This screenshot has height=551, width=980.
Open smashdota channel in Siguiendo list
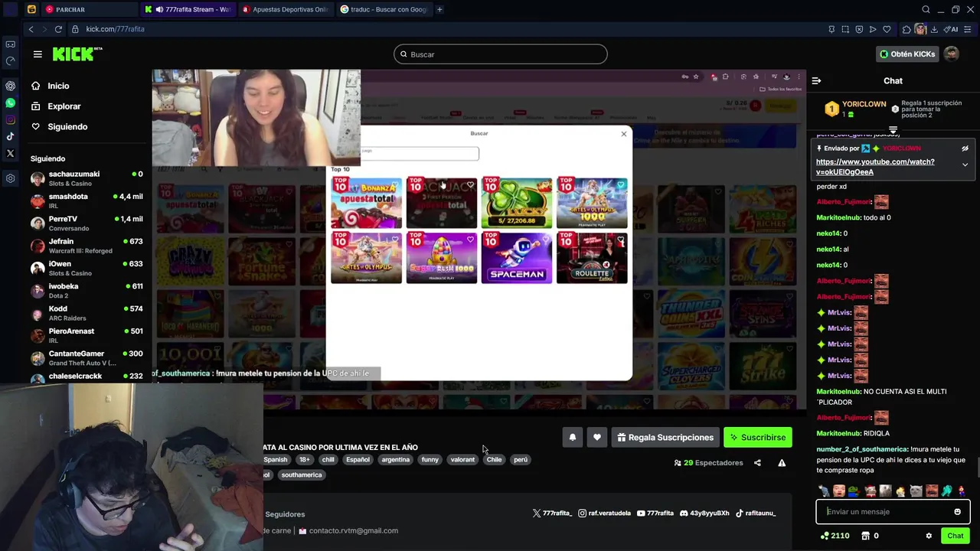point(87,201)
